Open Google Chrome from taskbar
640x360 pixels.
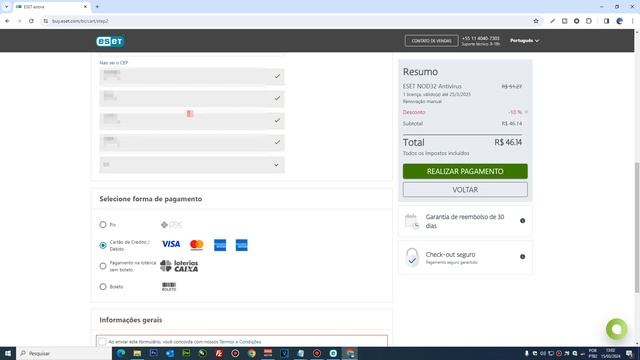click(x=252, y=353)
